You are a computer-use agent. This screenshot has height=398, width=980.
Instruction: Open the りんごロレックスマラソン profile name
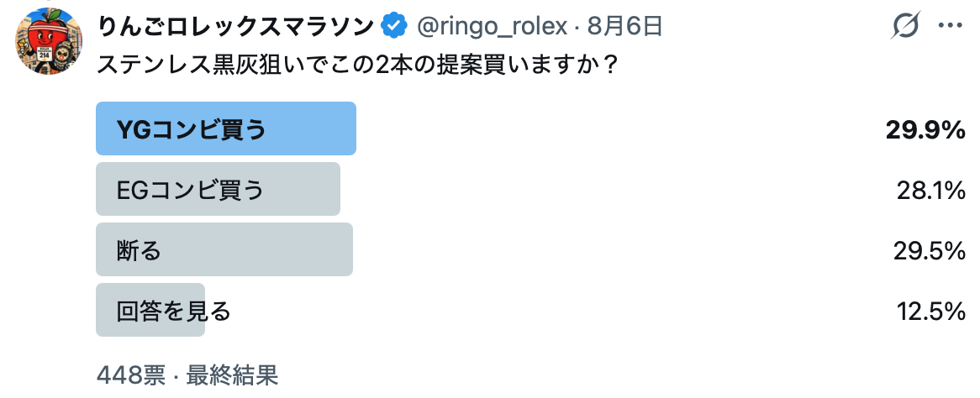click(x=236, y=26)
